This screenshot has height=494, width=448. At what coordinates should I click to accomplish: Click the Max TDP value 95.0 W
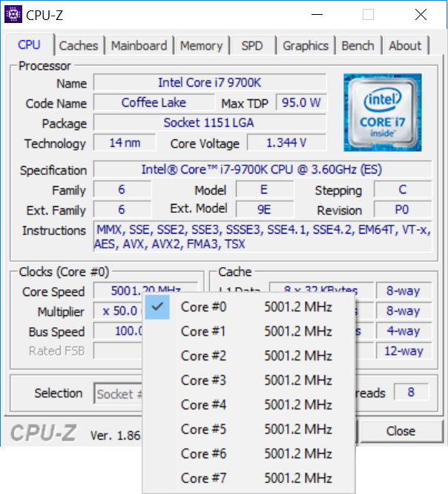[x=301, y=102]
